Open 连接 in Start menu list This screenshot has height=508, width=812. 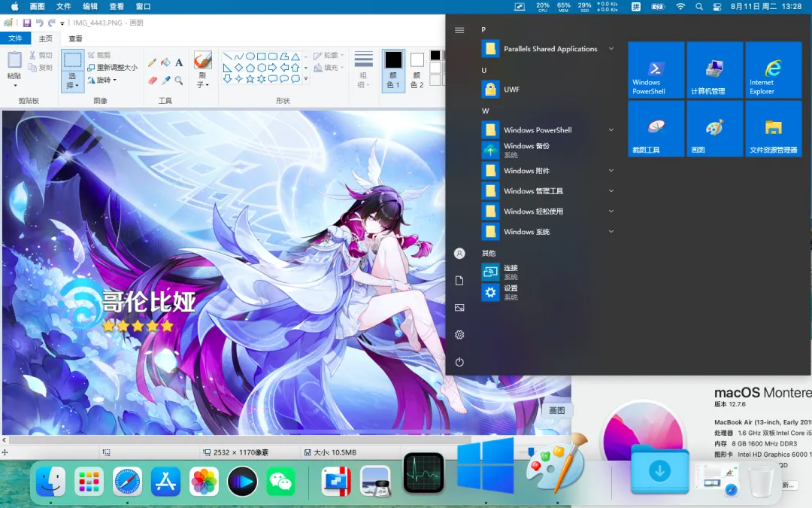click(549, 272)
